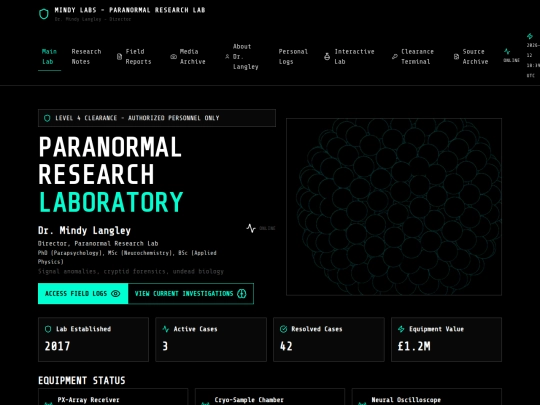Viewport: 540px width, 405px height.
Task: Click the shield icon in Level 4 Clearance banner
Action: [x=47, y=118]
